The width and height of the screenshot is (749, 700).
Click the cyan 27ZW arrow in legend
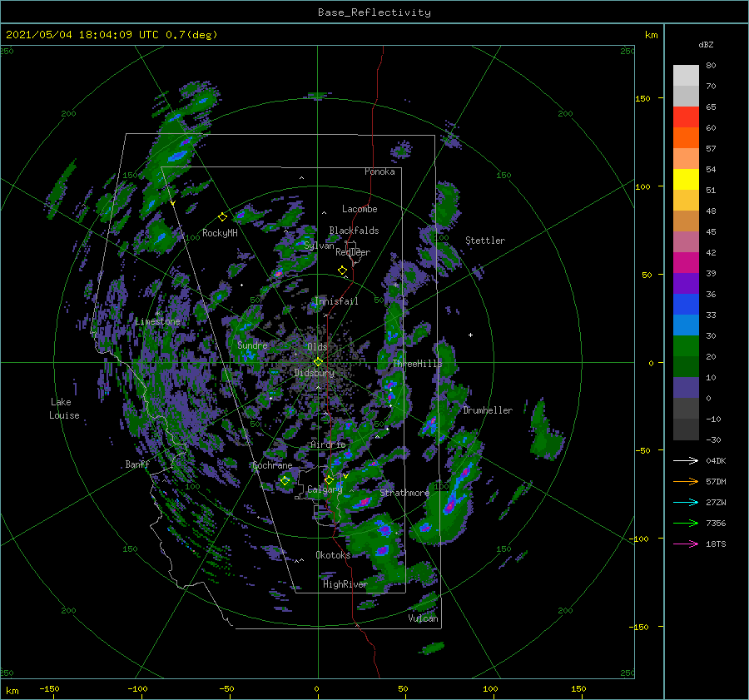[686, 502]
